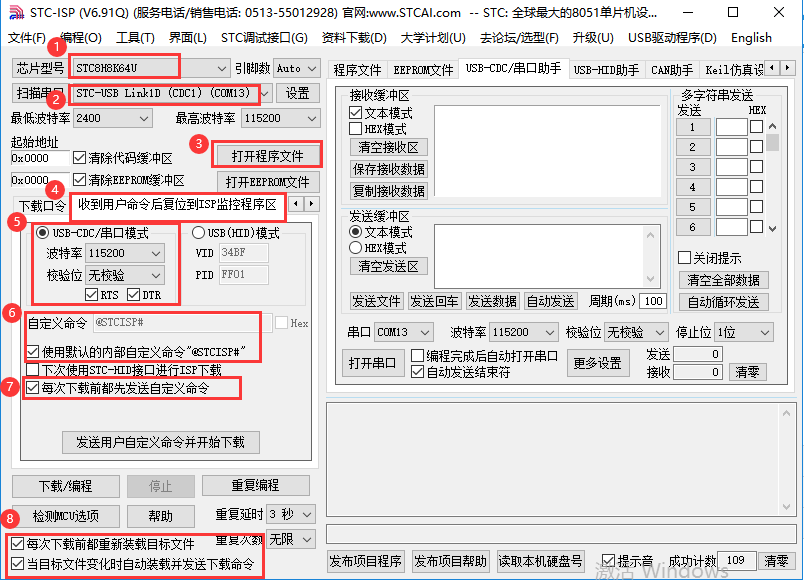Toggle RTS checkbox
The width and height of the screenshot is (804, 582).
click(x=92, y=294)
